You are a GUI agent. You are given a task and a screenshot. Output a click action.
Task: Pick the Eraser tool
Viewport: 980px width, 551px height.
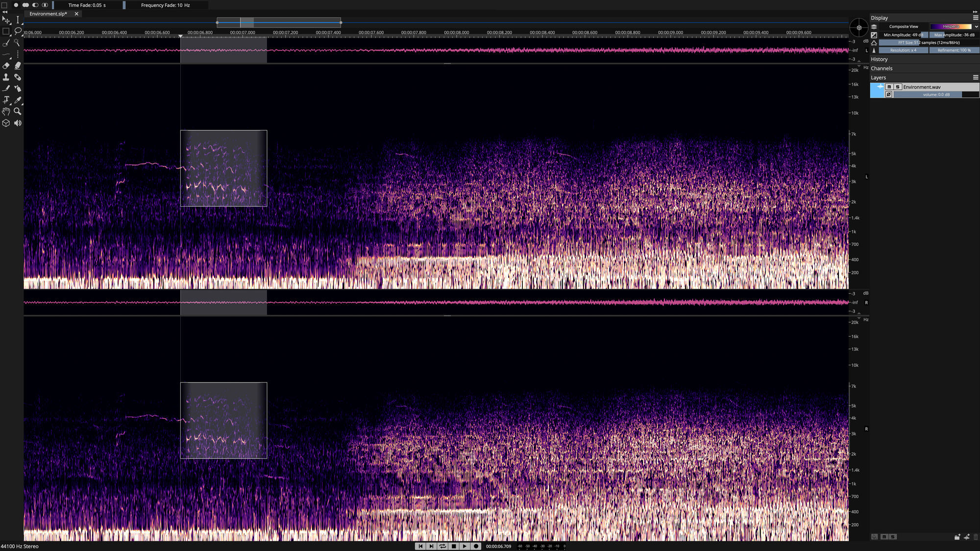click(x=6, y=65)
